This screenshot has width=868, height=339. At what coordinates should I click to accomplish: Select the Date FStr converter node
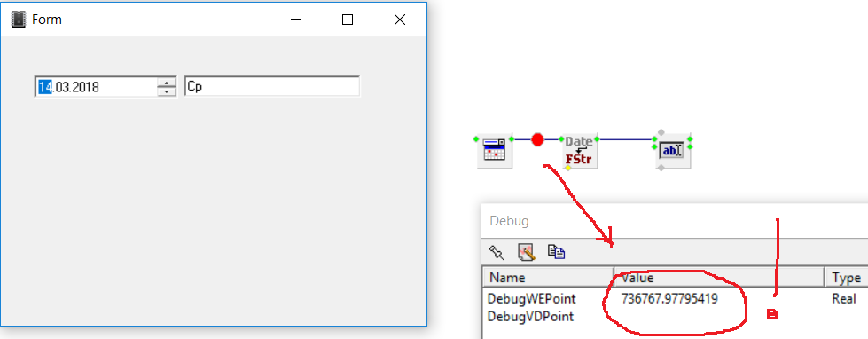pos(579,151)
